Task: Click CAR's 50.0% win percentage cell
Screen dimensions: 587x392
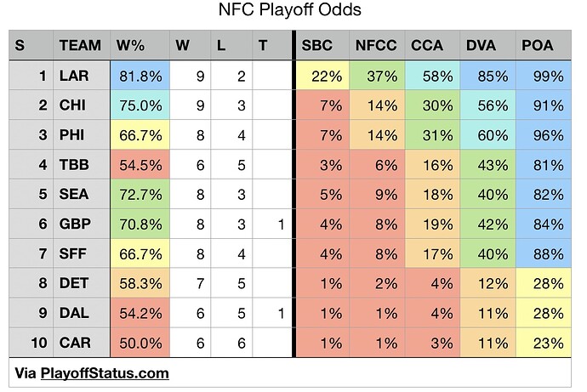Action: (140, 344)
